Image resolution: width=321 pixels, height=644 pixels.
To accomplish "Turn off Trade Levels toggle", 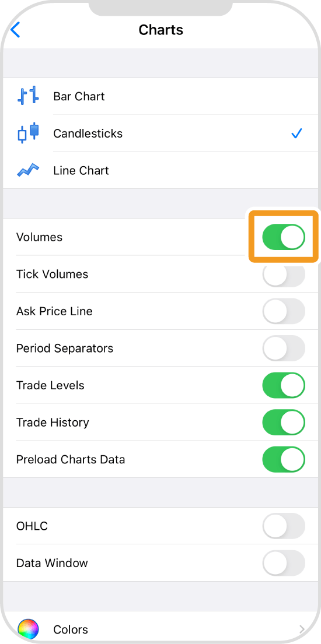I will click(284, 385).
